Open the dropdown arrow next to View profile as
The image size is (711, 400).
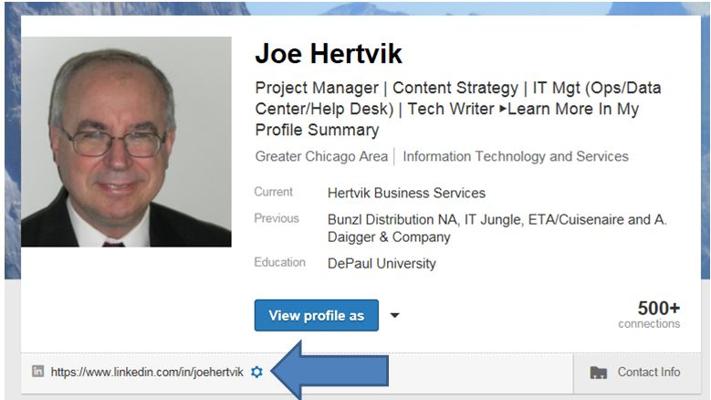tap(394, 315)
